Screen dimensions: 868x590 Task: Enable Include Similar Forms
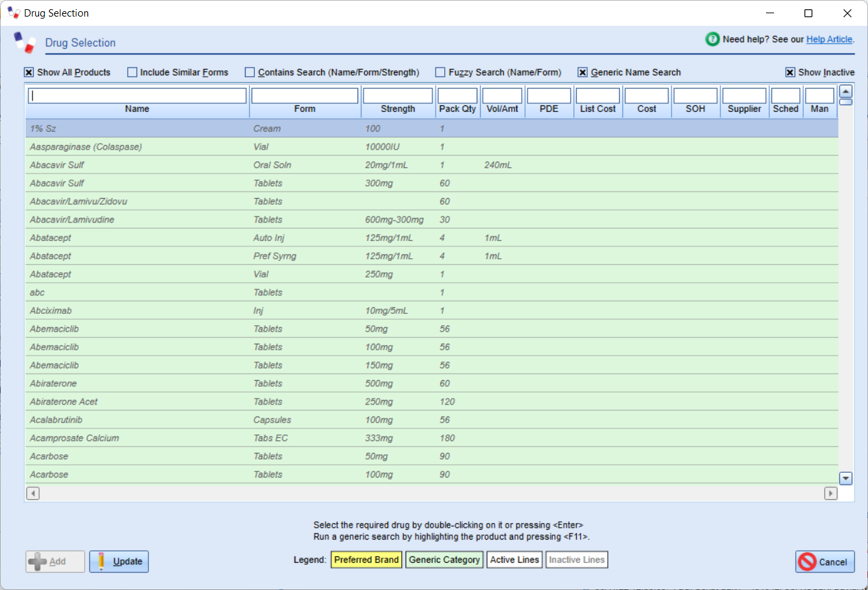coord(132,72)
